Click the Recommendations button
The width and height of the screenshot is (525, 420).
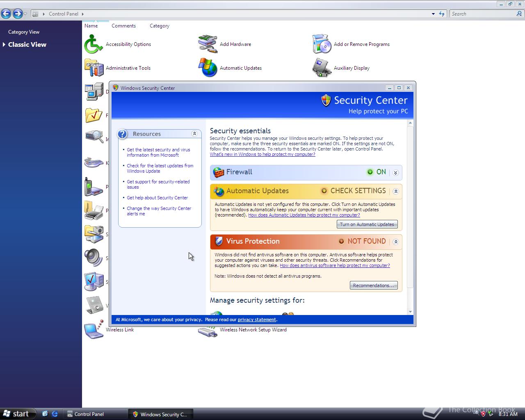pos(374,285)
